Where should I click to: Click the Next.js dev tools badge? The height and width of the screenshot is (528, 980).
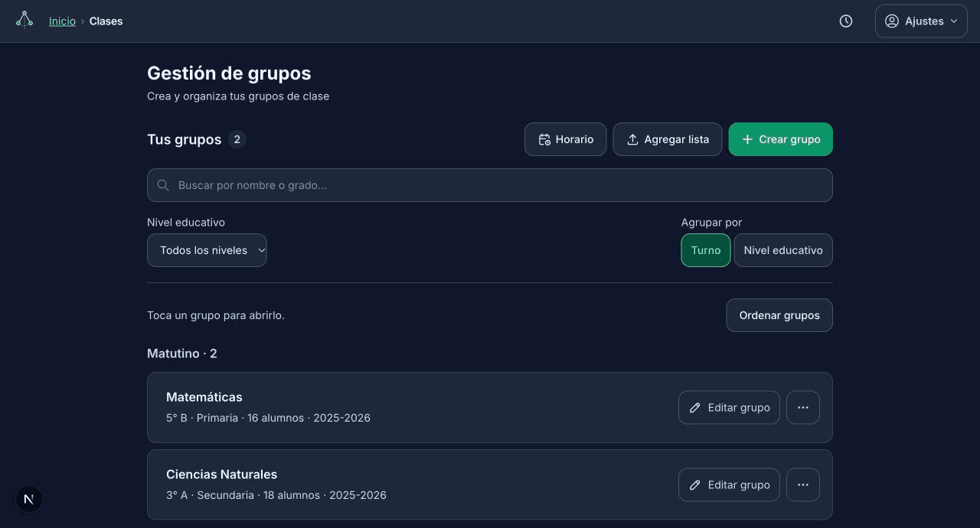[29, 499]
